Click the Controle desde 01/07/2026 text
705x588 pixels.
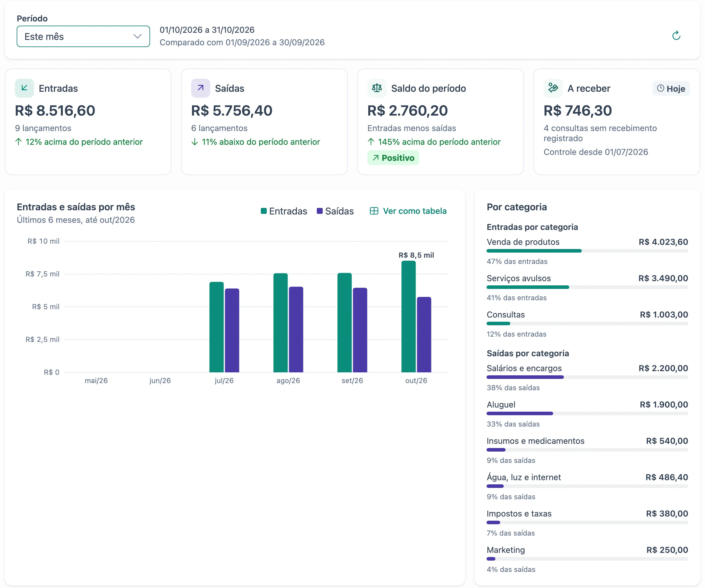pyautogui.click(x=596, y=152)
